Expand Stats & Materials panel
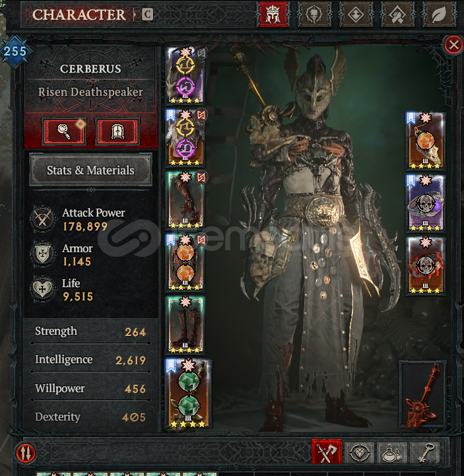This screenshot has width=464, height=476. [90, 170]
